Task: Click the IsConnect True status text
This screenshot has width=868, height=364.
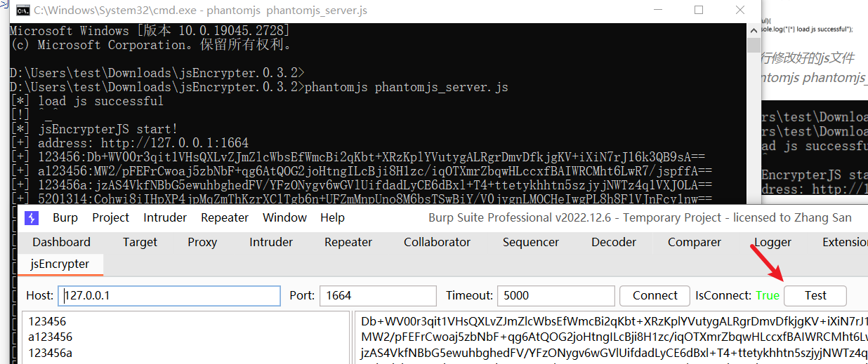Action: (x=768, y=295)
